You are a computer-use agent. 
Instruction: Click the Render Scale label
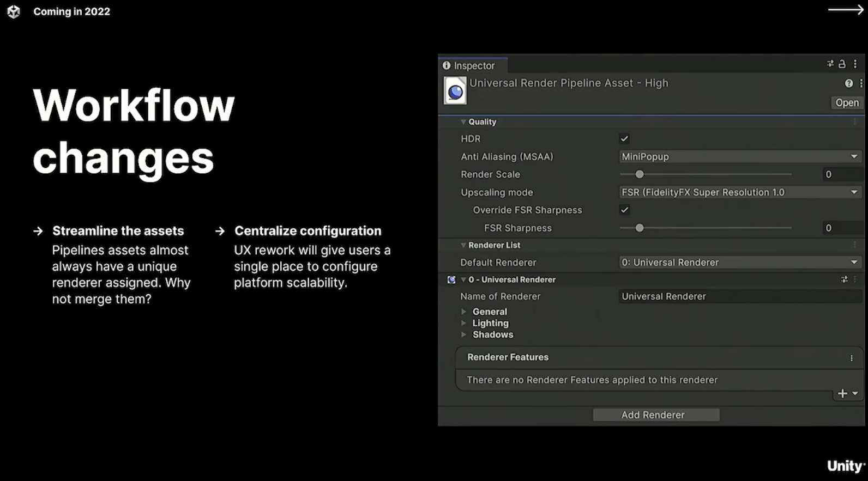point(490,174)
